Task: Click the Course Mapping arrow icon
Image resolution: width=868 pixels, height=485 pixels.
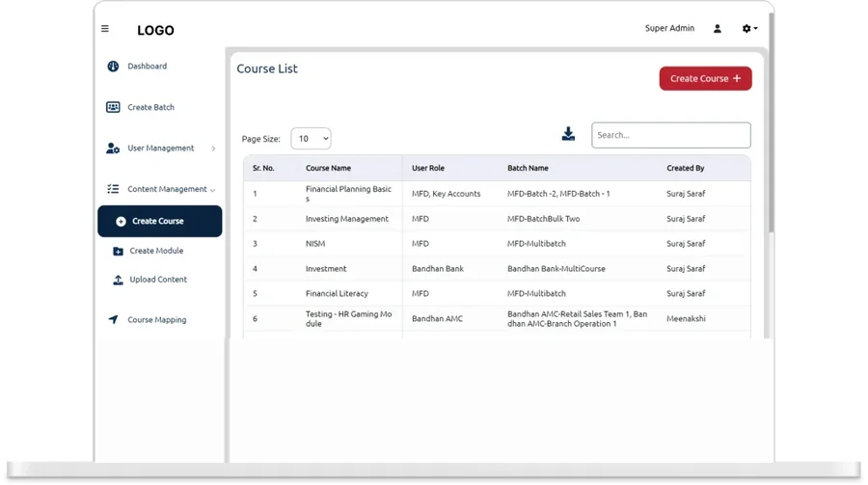Action: 113,319
